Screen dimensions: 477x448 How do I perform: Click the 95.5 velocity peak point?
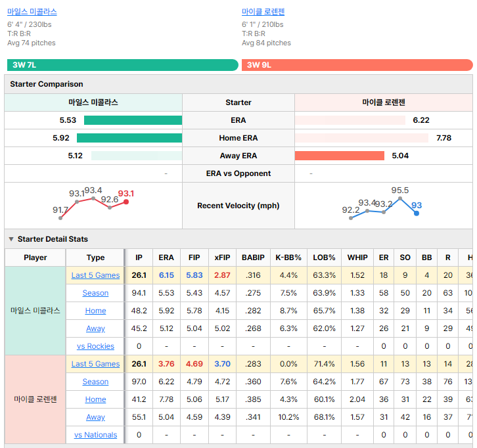(400, 198)
